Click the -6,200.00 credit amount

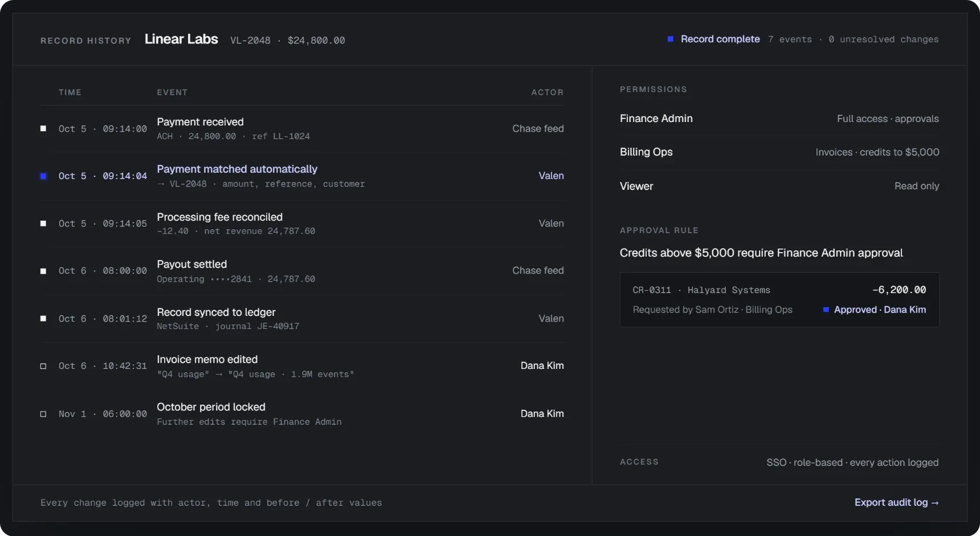(x=899, y=290)
